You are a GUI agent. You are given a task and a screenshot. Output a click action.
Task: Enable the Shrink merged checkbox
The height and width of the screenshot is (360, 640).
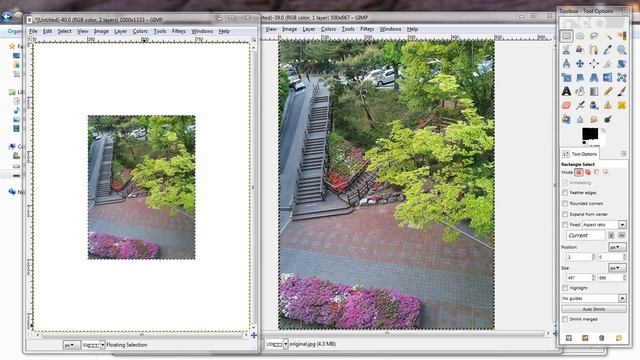click(x=565, y=319)
